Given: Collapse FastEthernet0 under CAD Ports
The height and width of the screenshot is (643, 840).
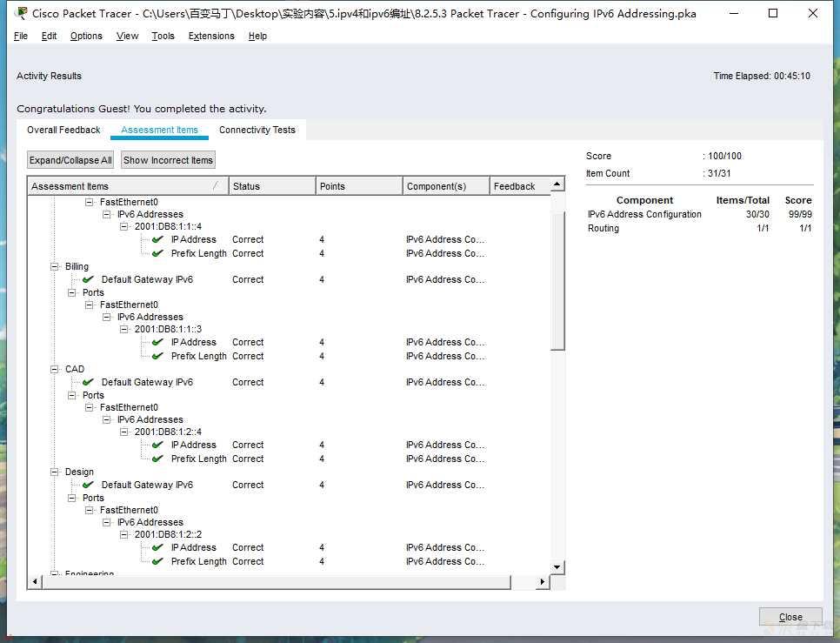Looking at the screenshot, I should click(90, 407).
